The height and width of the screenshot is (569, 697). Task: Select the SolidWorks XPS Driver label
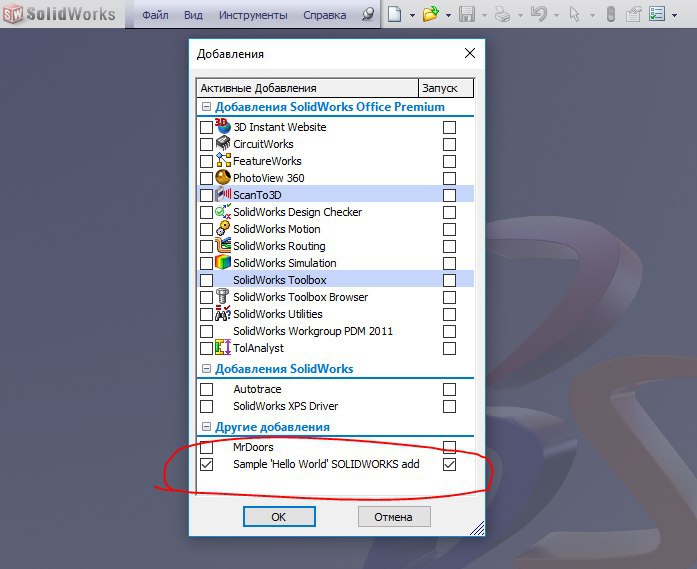pos(285,406)
